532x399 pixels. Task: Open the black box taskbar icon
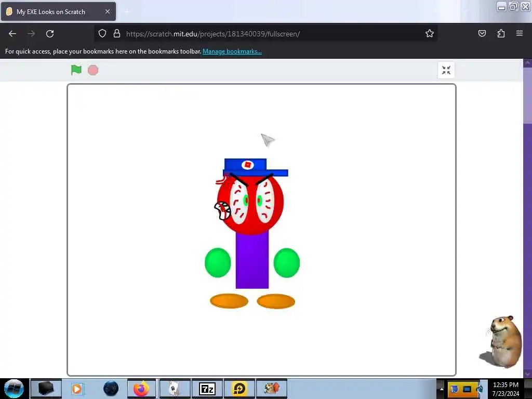pyautogui.click(x=46, y=389)
